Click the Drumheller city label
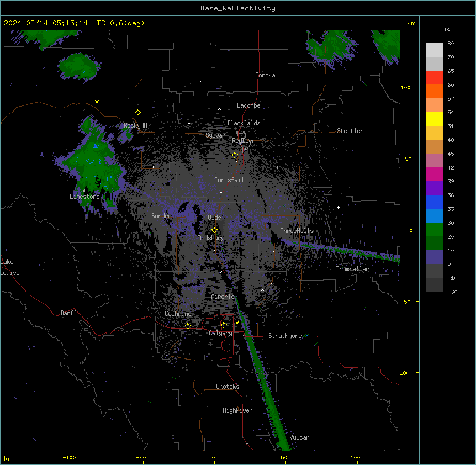The height and width of the screenshot is (465, 476). (x=352, y=269)
